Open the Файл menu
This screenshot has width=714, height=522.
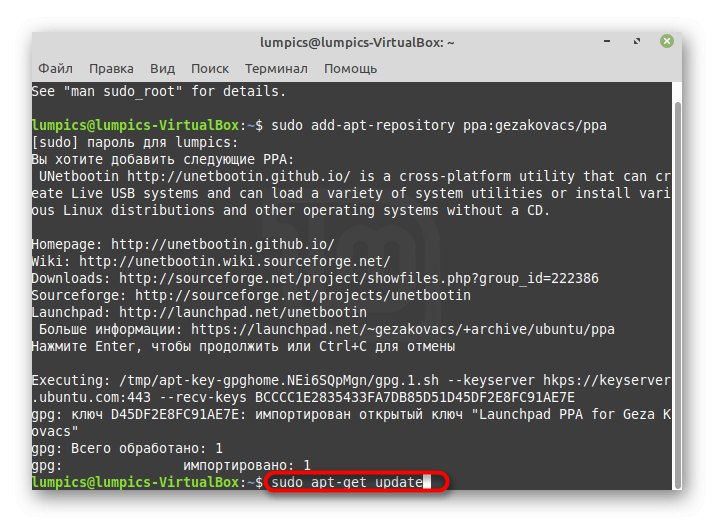click(x=55, y=68)
